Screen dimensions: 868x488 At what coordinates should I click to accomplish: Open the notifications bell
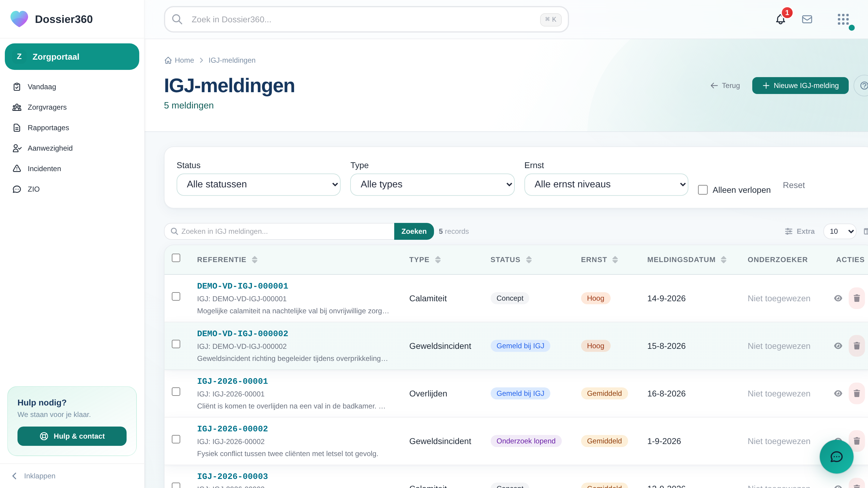click(x=780, y=20)
